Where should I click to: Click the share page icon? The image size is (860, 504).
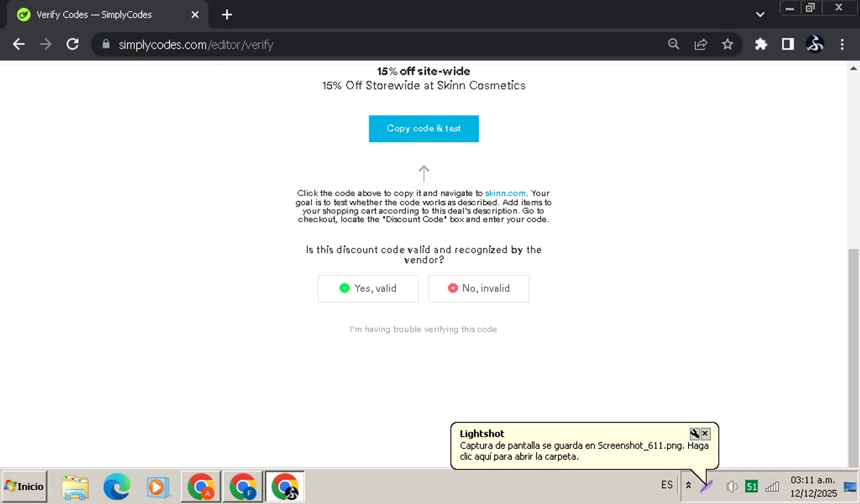coord(701,44)
